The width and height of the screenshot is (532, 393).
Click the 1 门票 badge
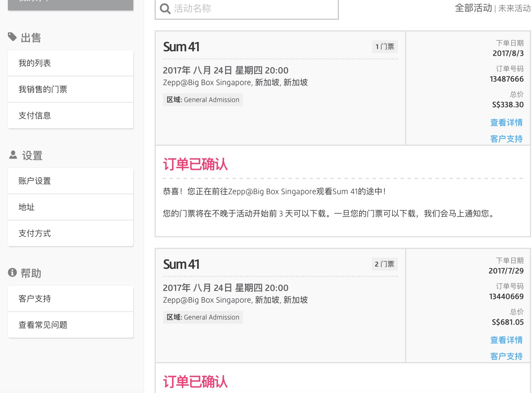(x=385, y=47)
